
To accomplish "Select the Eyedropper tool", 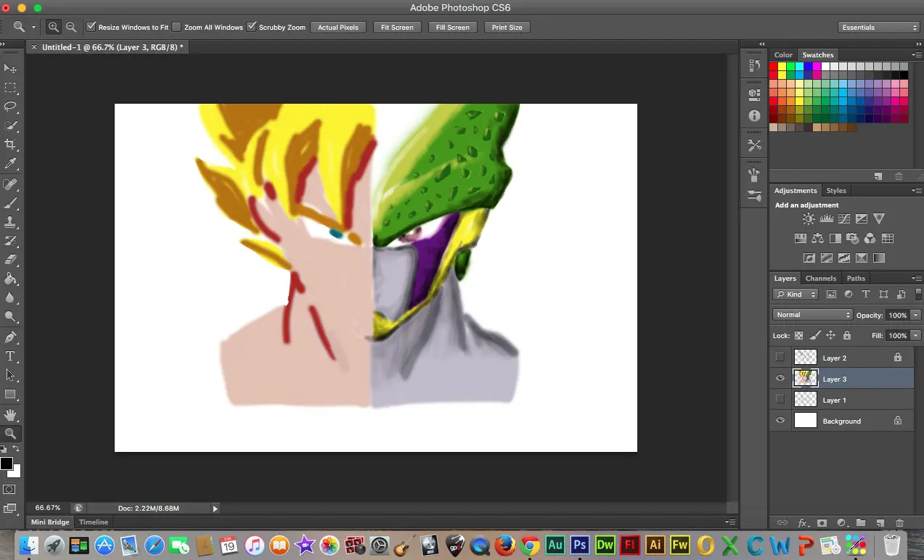I will click(x=10, y=164).
